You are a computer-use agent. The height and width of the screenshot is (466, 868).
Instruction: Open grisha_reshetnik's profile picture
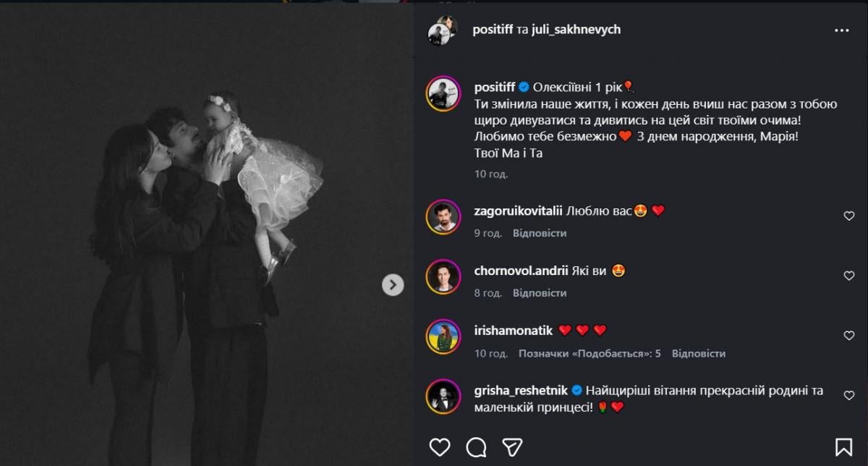tap(443, 397)
